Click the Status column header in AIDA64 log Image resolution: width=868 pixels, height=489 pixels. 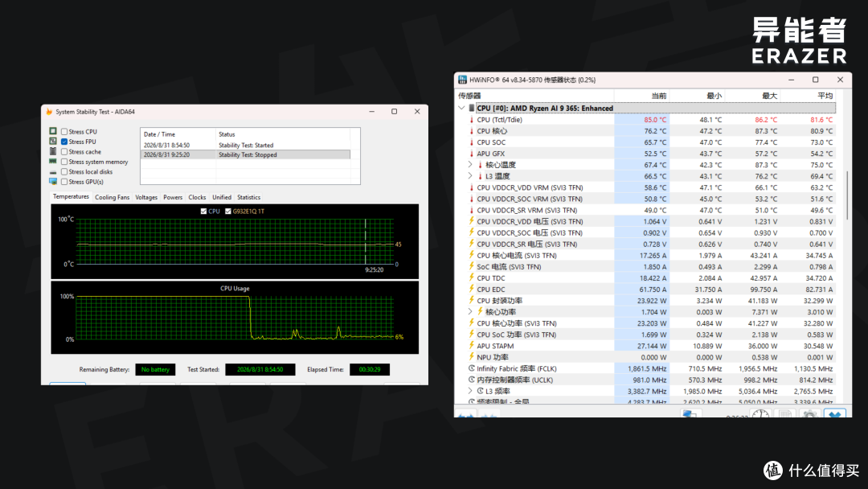click(x=282, y=134)
